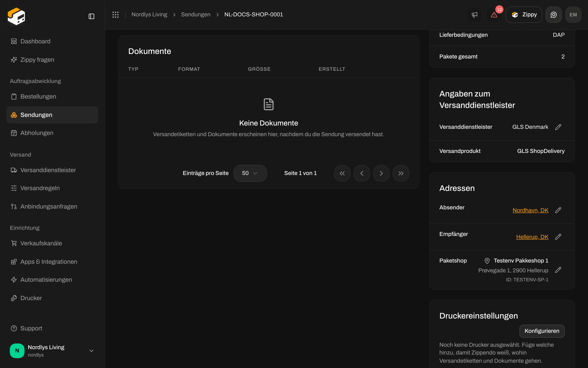The image size is (588, 368).
Task: Go to Automatisierungen
Action: tap(52, 280)
